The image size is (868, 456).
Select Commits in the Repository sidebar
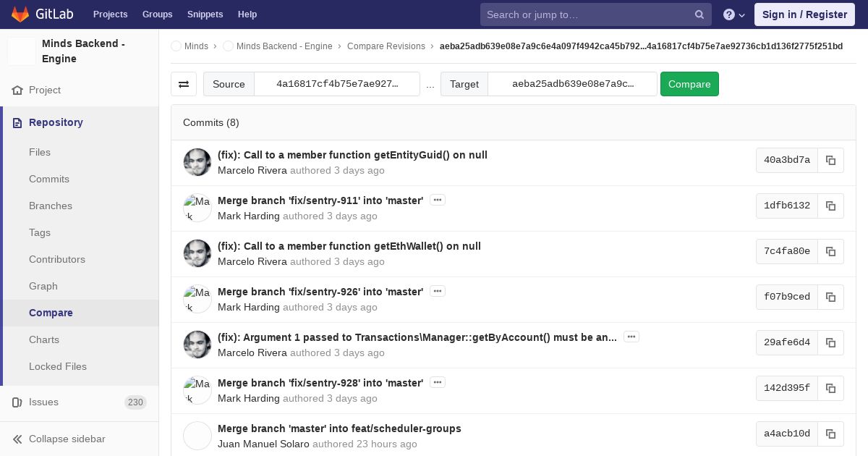coord(49,179)
